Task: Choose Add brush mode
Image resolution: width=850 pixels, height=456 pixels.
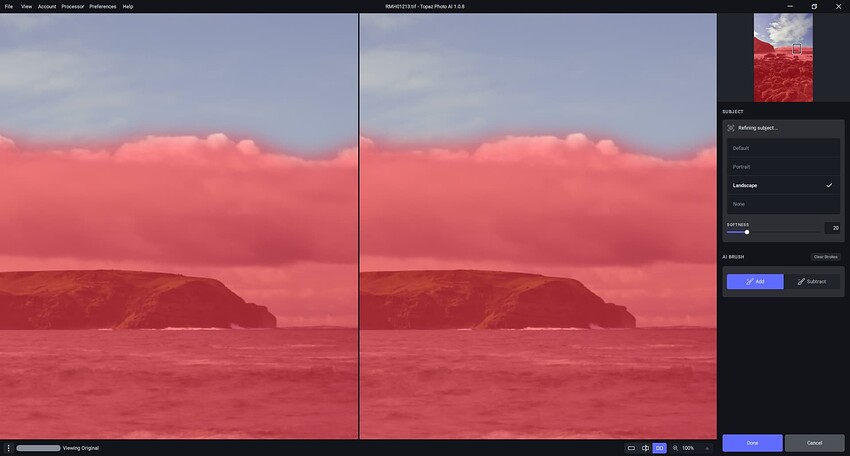Action: 755,282
